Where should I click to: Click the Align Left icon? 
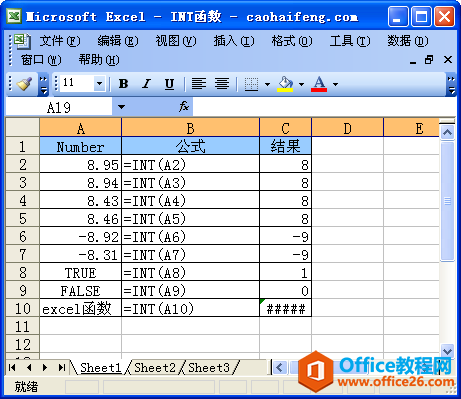click(x=199, y=84)
